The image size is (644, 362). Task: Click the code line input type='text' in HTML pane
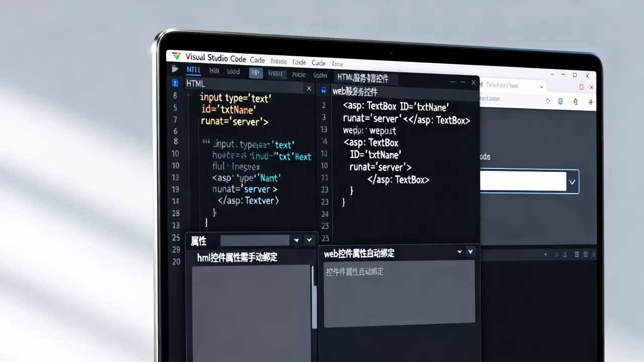[x=235, y=98]
